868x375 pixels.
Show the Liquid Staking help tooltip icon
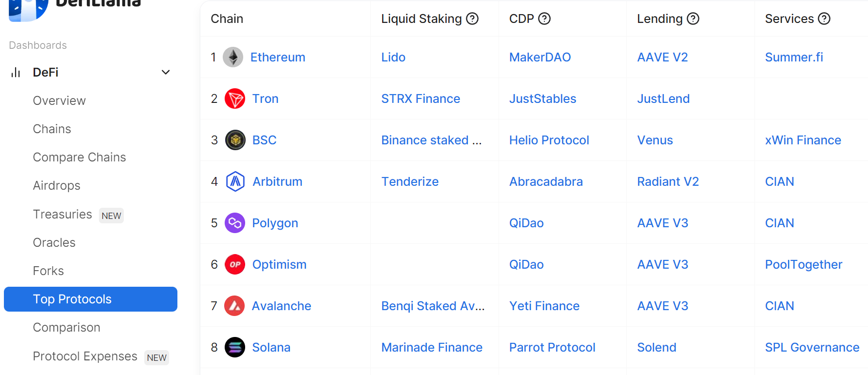(x=472, y=19)
